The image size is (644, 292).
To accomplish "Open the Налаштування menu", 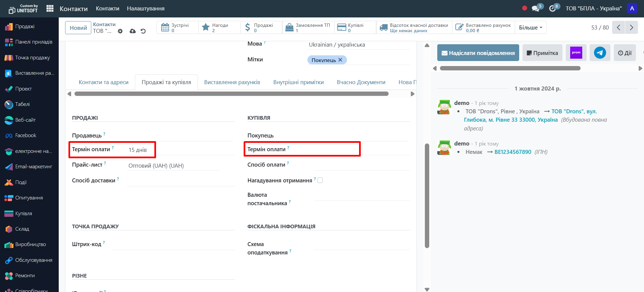I will [146, 8].
